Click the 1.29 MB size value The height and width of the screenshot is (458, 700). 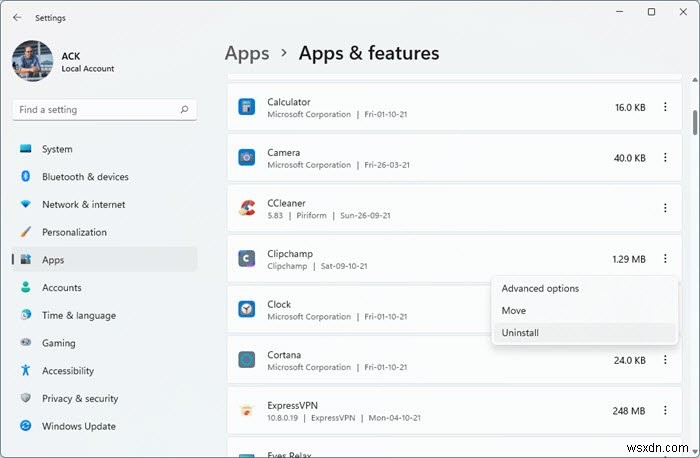click(629, 259)
